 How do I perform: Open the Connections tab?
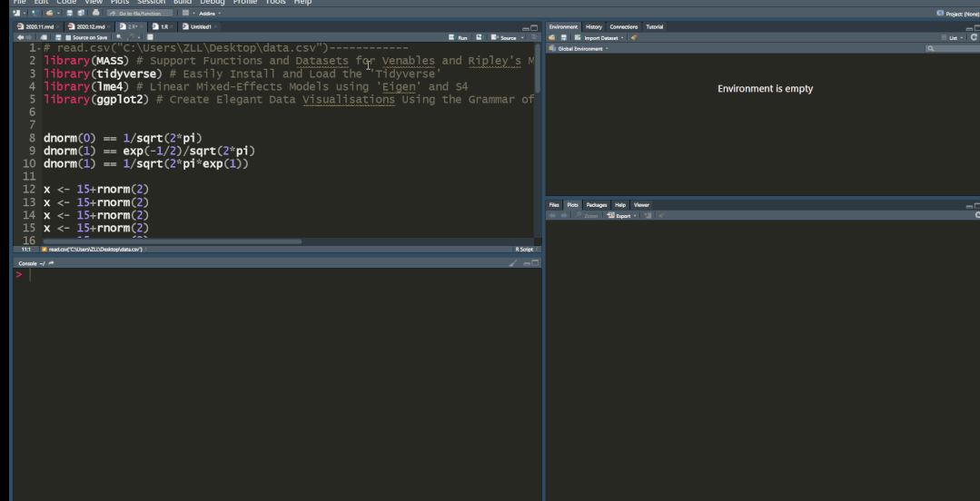[624, 27]
